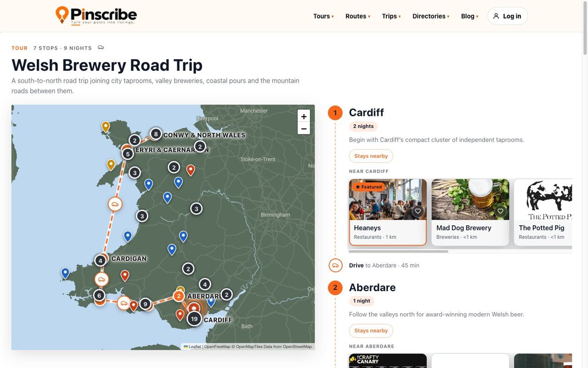Expand the Blog menu

pos(469,16)
